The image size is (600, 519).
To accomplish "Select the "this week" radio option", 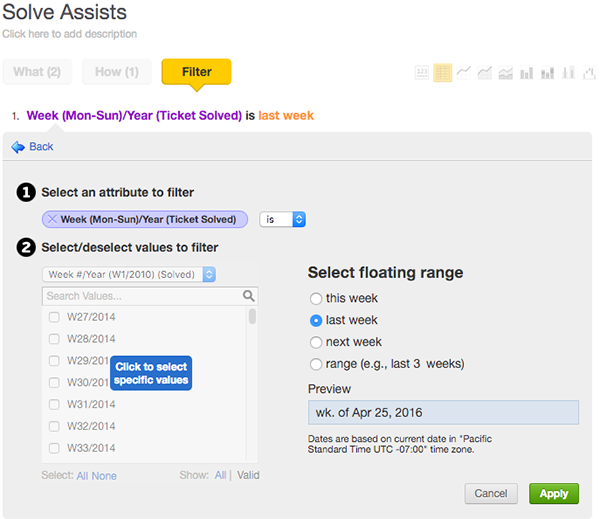I will click(316, 299).
